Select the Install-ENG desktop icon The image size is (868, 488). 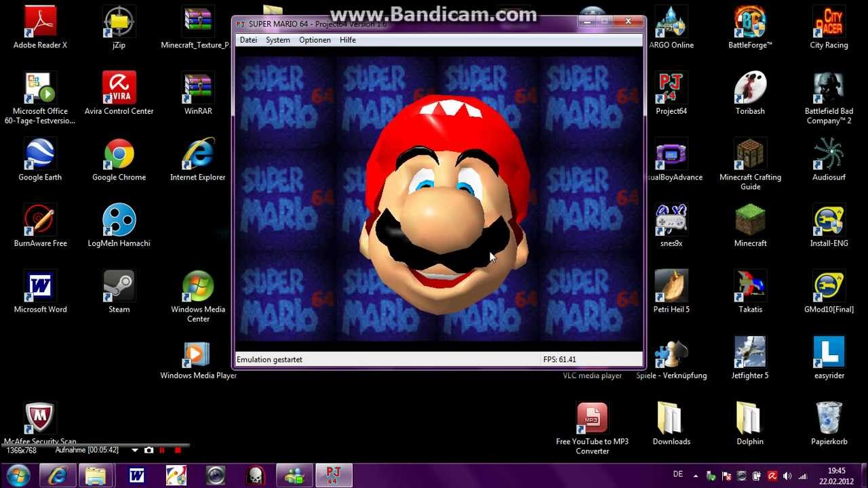click(829, 226)
